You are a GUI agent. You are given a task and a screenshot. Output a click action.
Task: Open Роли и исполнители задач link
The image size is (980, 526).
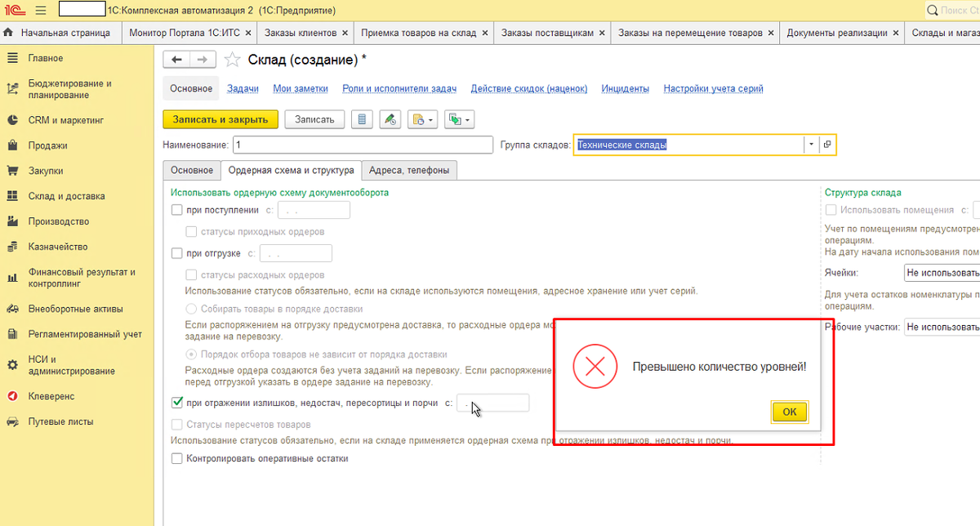coord(399,88)
